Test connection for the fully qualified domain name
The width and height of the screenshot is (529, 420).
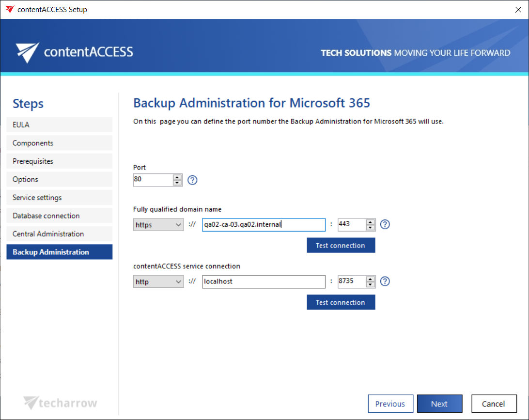click(341, 246)
